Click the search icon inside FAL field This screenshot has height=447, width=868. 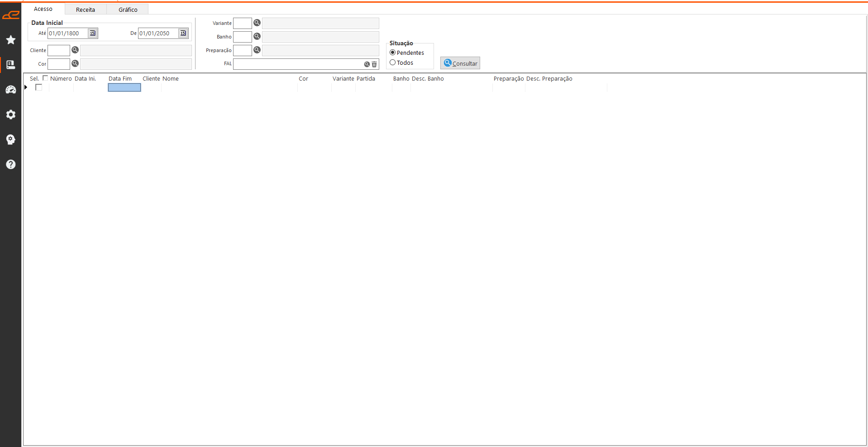[367, 64]
